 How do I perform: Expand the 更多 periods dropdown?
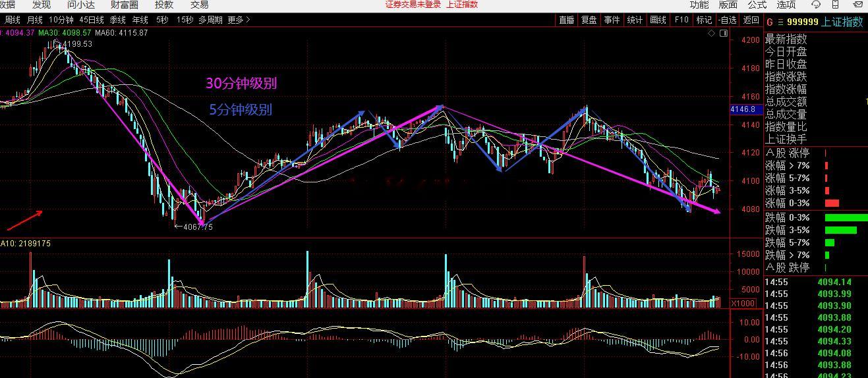pyautogui.click(x=239, y=20)
